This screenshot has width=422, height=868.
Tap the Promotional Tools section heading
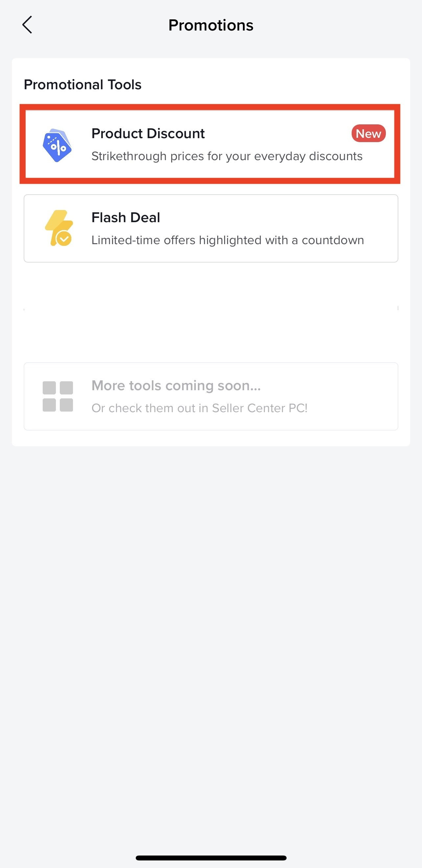(82, 85)
